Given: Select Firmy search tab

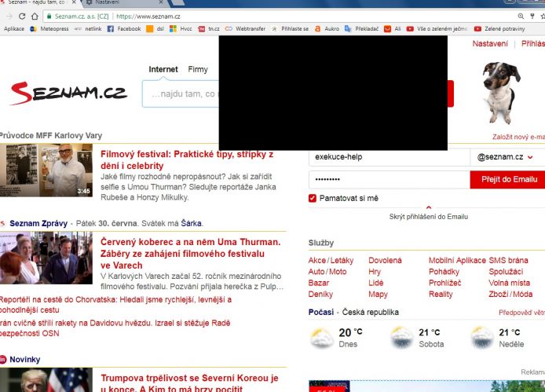Looking at the screenshot, I should (198, 69).
